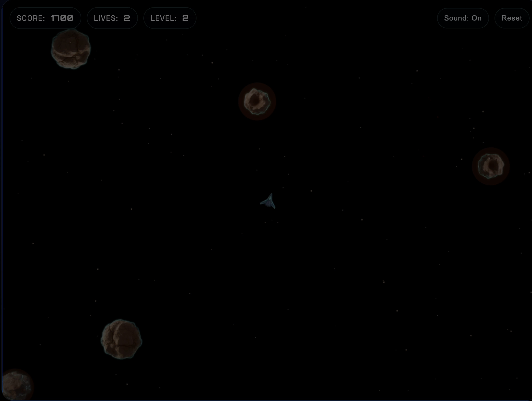Toggle the Sound: On button
This screenshot has height=401, width=532.
[463, 18]
